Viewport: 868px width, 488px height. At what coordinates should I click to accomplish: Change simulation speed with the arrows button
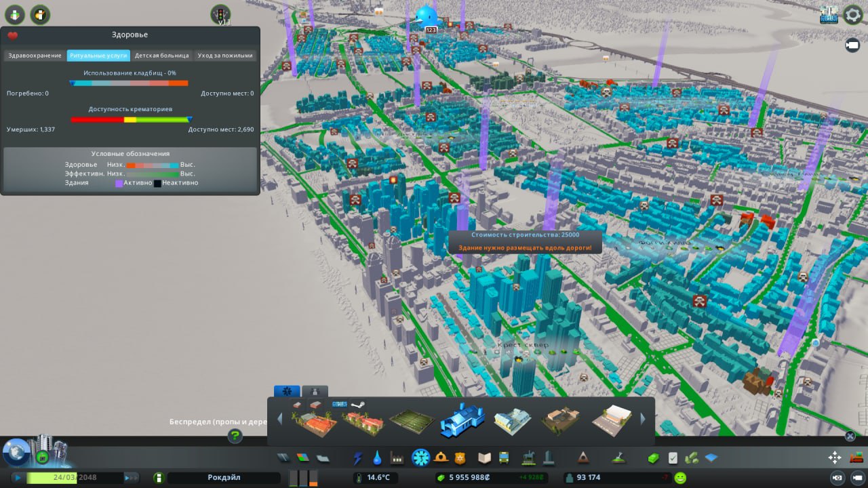tap(131, 478)
